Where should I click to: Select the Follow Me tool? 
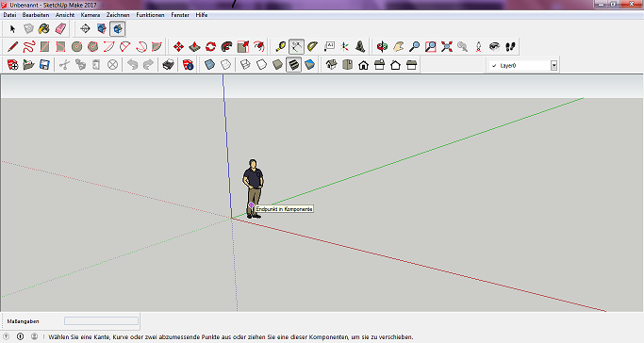coord(226,46)
